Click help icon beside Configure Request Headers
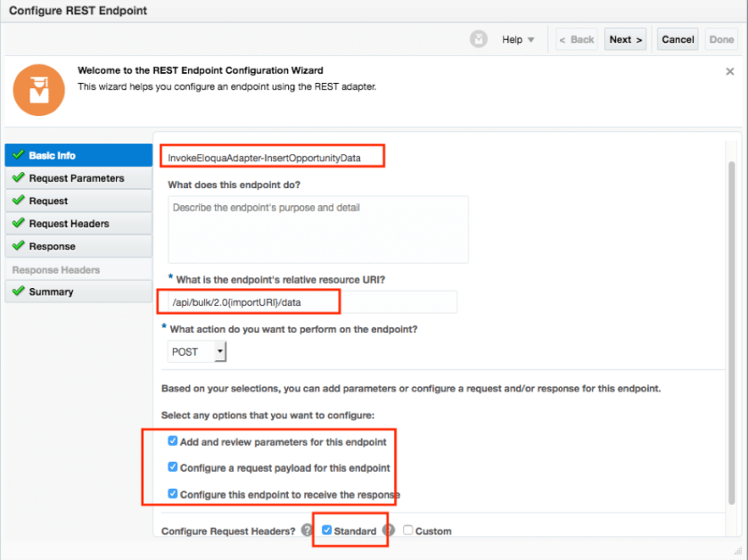This screenshot has width=748, height=560. [x=307, y=531]
